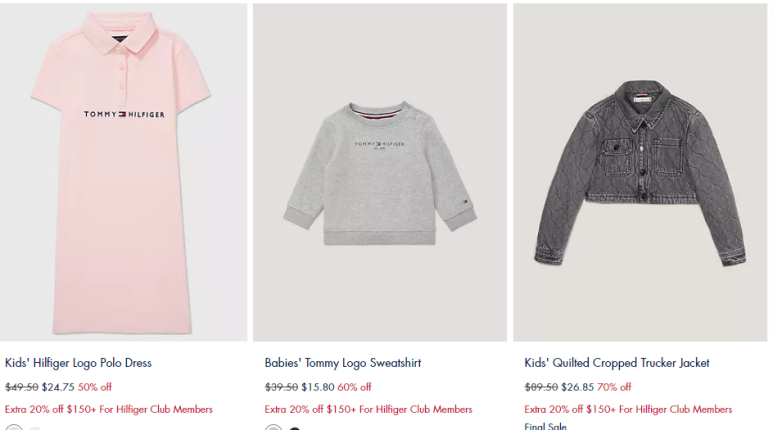Select the black color swatch for sweatshirt

[294, 429]
